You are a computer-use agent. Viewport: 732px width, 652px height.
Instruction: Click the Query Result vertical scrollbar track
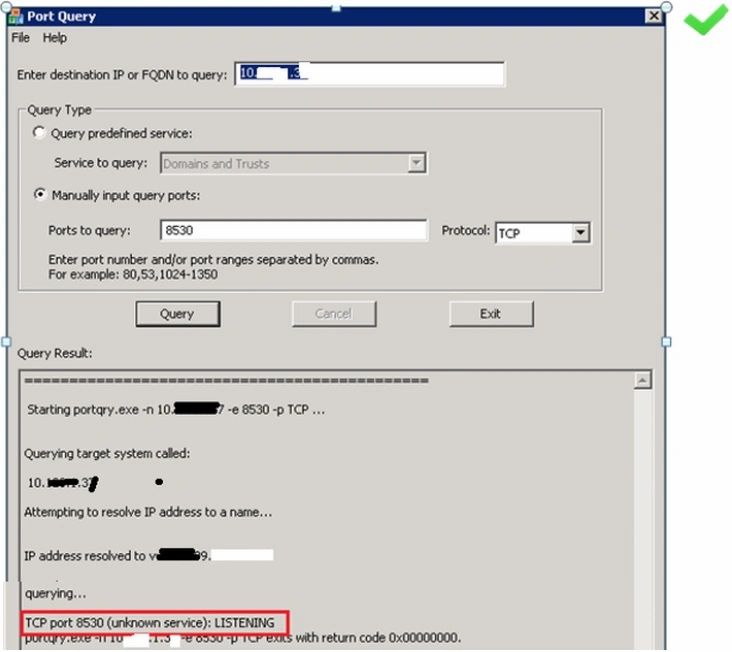point(643,518)
